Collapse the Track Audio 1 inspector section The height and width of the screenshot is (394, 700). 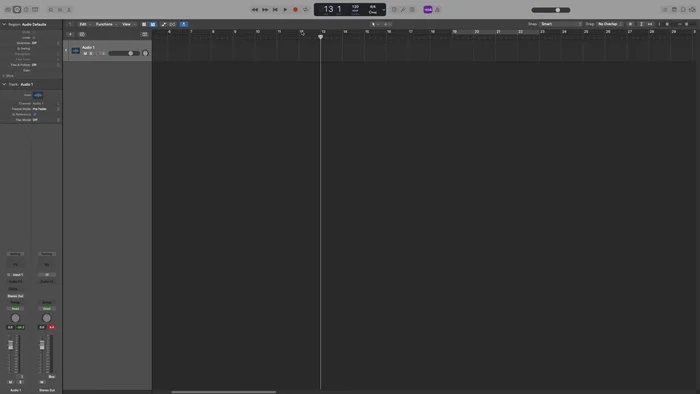pos(4,84)
